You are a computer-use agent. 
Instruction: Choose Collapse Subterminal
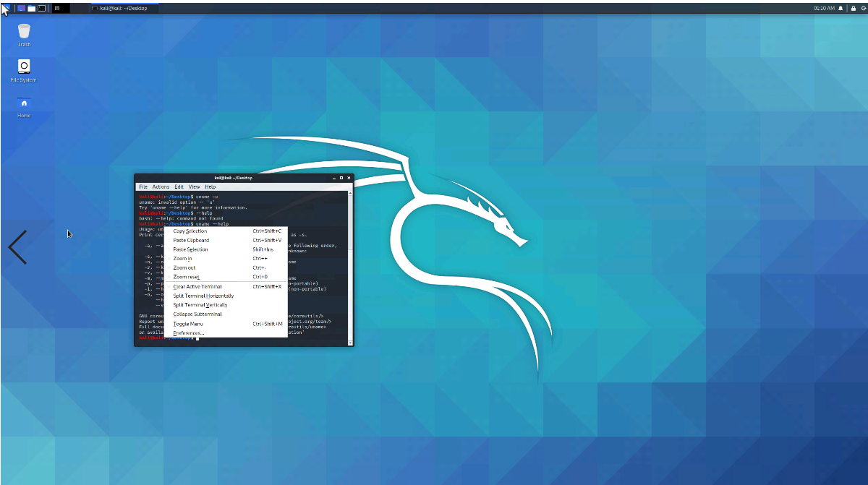[226, 314]
